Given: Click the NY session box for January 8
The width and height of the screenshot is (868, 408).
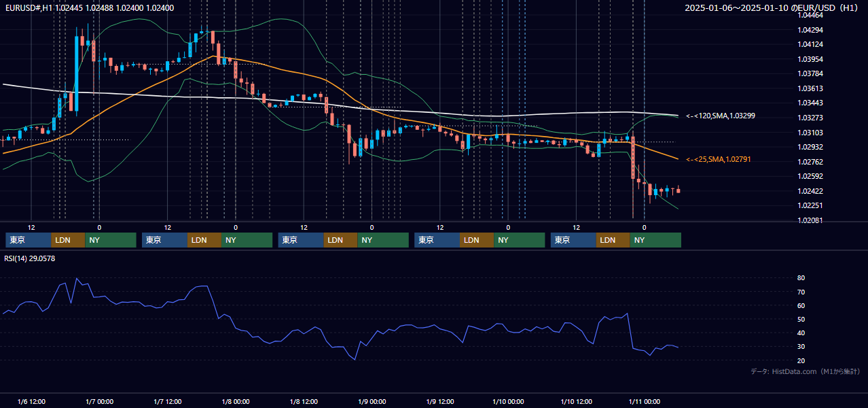Looking at the screenshot, I should 383,240.
